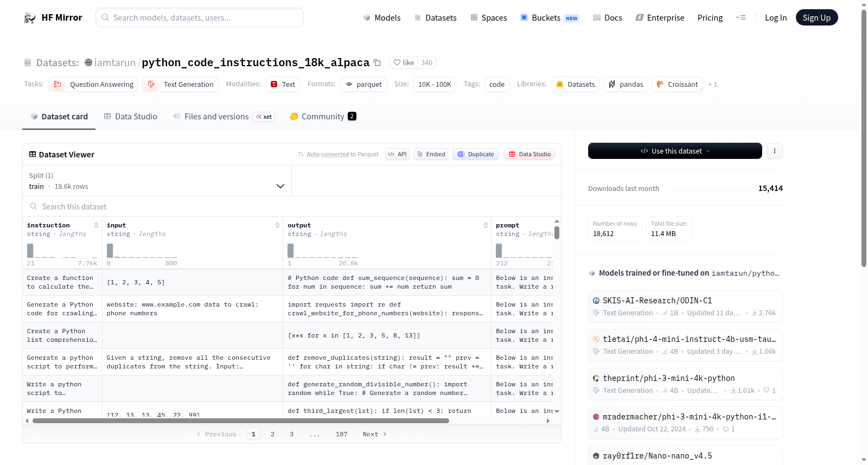
Task: Go to page 3 of the dataset
Action: [291, 434]
